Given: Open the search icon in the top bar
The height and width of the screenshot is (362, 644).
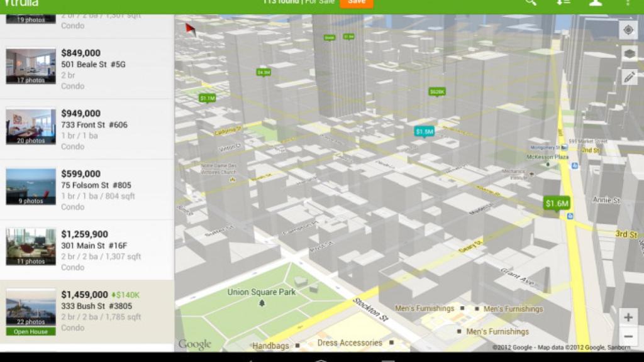Looking at the screenshot, I should click(530, 3).
